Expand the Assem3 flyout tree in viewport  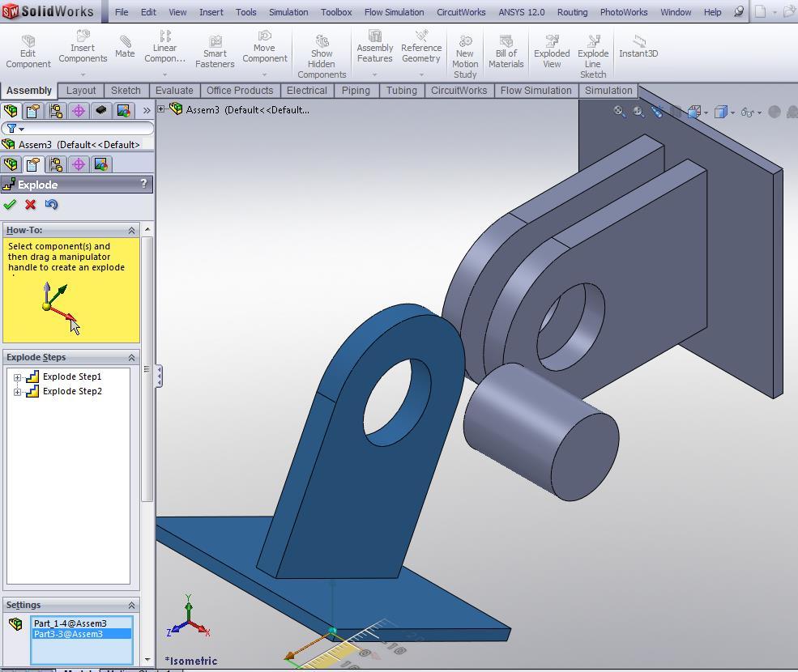[x=161, y=108]
